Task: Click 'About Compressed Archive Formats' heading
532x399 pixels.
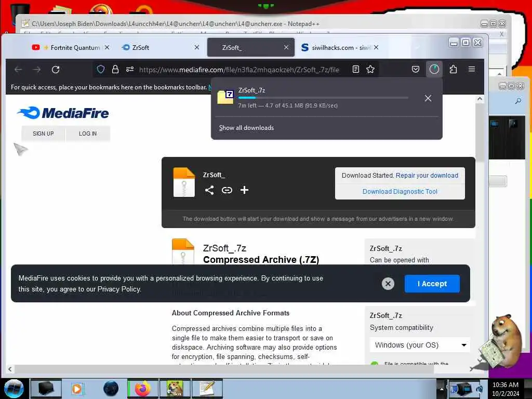Action: 231,313
